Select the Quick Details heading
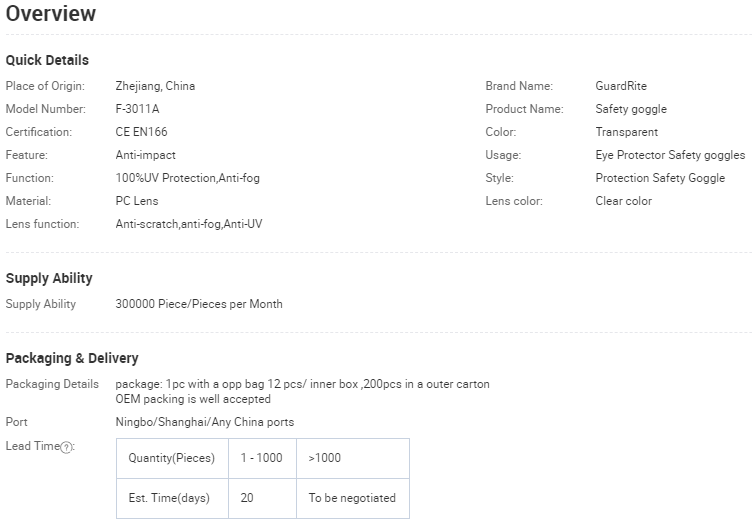 tap(47, 60)
